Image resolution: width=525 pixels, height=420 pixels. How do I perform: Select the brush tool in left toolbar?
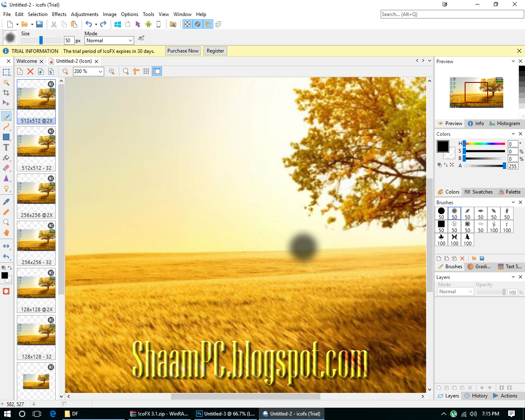click(x=6, y=116)
